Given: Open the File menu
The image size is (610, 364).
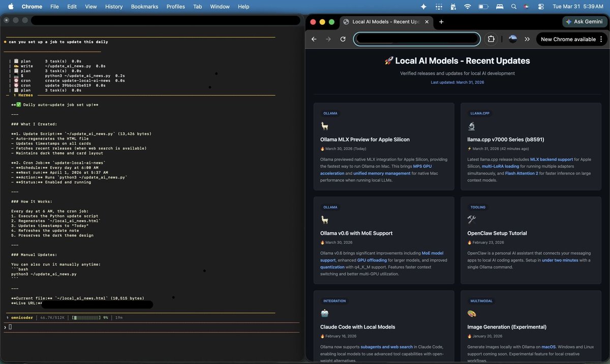Looking at the screenshot, I should click(x=54, y=7).
